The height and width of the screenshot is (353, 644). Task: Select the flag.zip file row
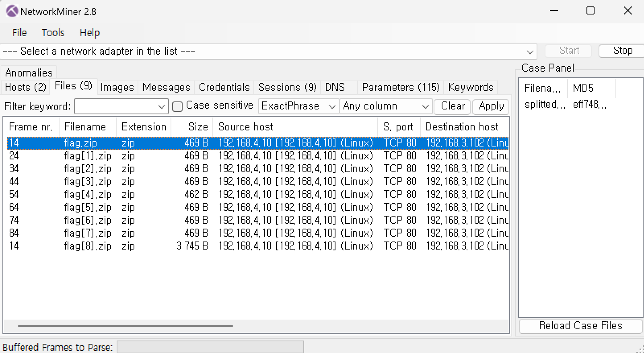tap(258, 143)
